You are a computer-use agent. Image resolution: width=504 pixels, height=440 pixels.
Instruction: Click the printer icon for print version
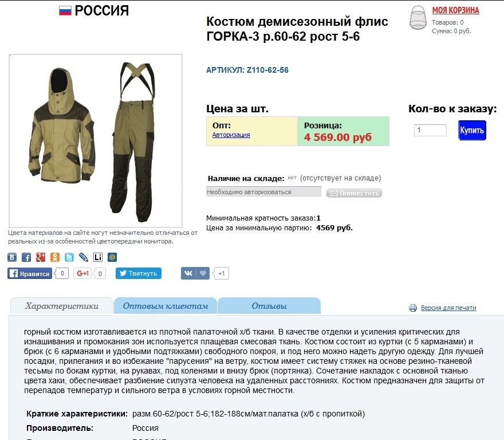pos(413,308)
